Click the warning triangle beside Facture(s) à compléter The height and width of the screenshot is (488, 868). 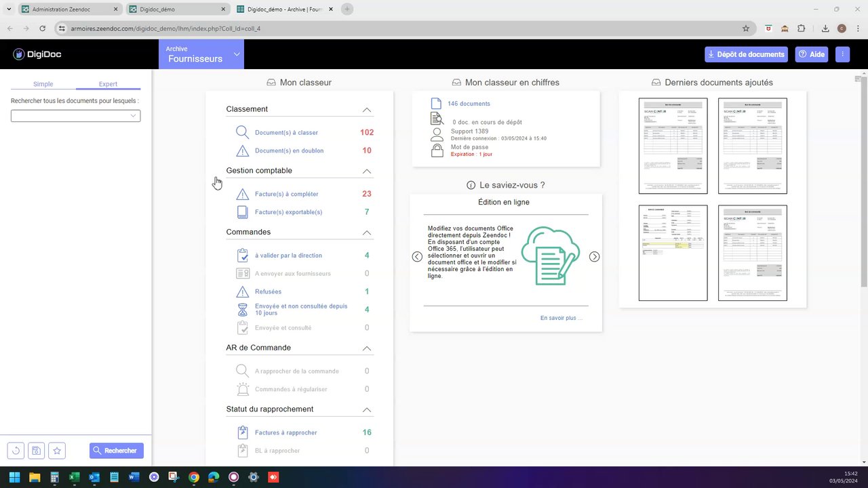[x=242, y=194]
